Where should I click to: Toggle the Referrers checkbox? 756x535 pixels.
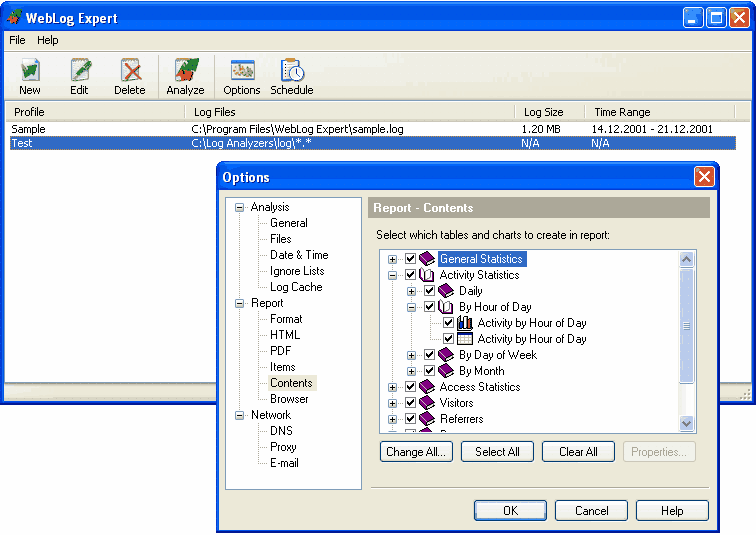click(410, 418)
